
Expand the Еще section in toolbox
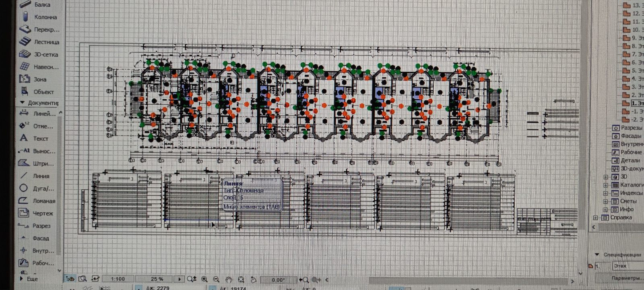(21, 278)
